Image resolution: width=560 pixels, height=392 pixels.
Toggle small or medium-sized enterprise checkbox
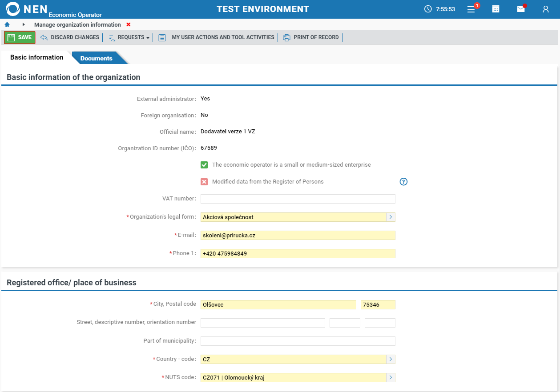tap(204, 165)
